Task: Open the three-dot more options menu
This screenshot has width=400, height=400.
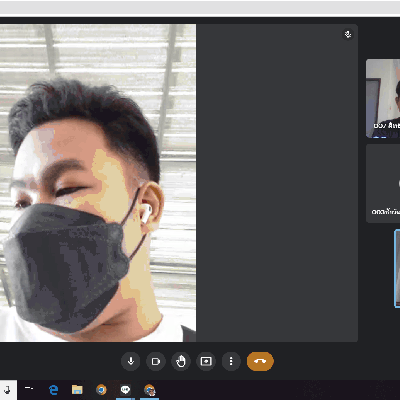Action: click(x=231, y=361)
